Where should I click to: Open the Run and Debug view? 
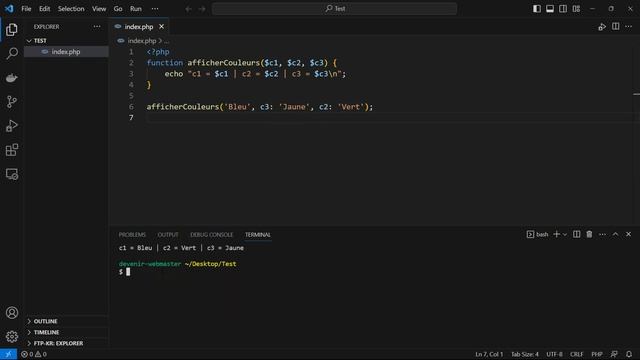tap(12, 126)
